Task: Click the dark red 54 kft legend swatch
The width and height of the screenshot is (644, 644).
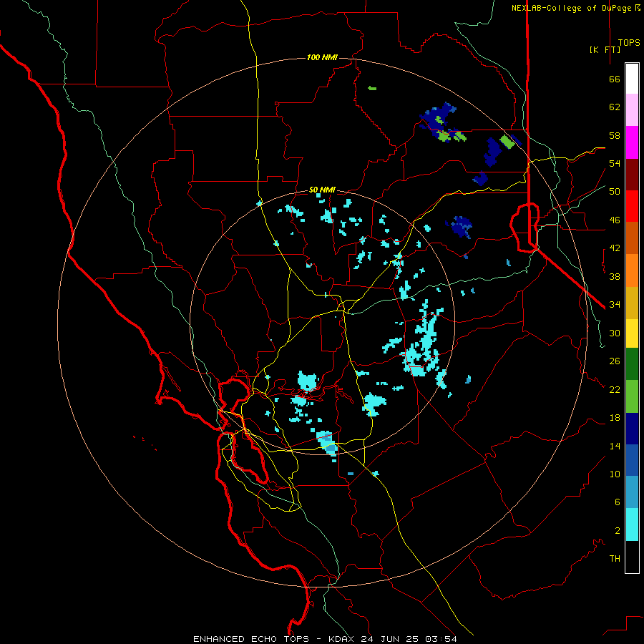Action: [x=632, y=175]
